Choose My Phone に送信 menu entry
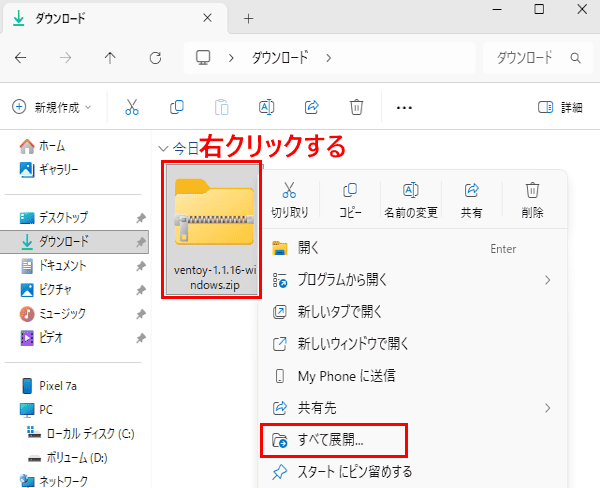This screenshot has width=600, height=488. click(x=412, y=376)
